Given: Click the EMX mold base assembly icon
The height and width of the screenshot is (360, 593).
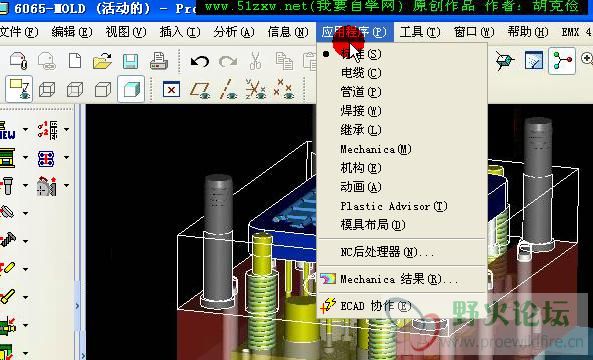Looking at the screenshot, I should pyautogui.click(x=8, y=158).
